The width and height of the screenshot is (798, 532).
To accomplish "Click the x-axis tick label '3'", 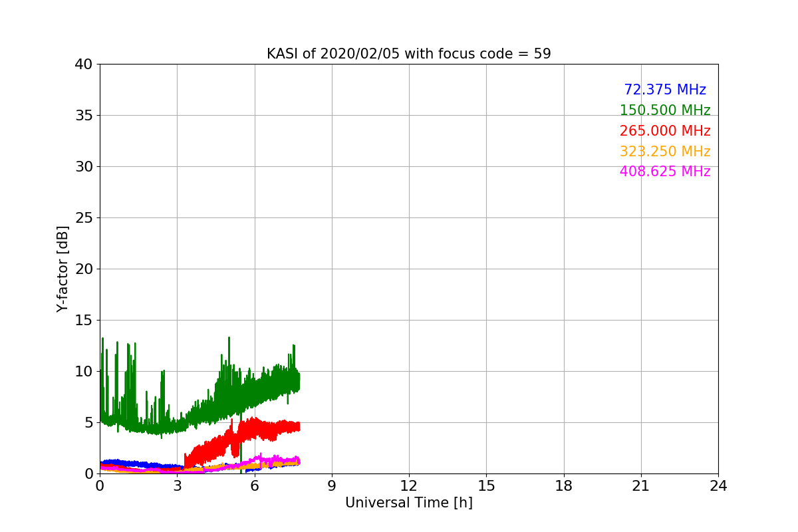I will click(x=177, y=486).
